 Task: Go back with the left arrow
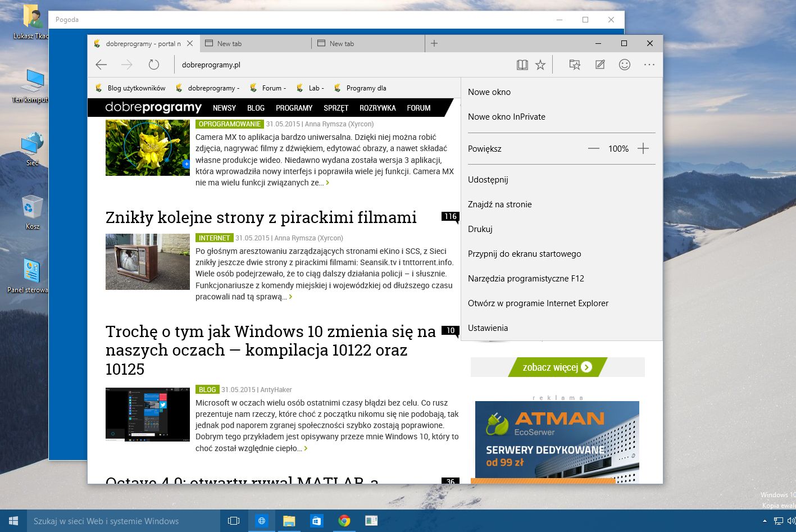point(101,65)
